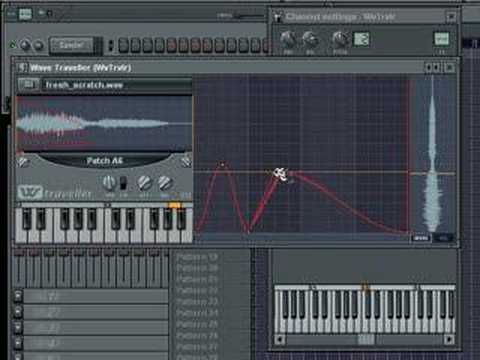Click the left small button below vertical waveform

(421, 238)
